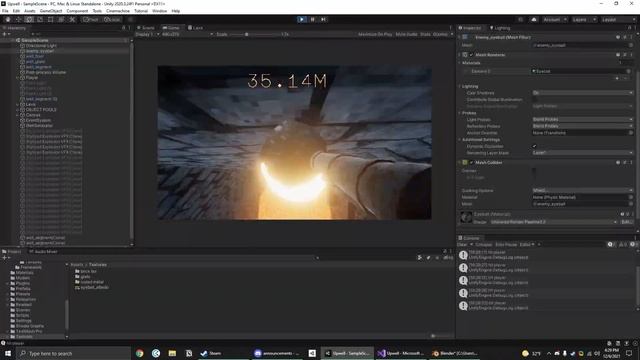Screen dimensions: 640x360
Task: Open the Reflection Probes dropdown
Action: [x=583, y=126]
